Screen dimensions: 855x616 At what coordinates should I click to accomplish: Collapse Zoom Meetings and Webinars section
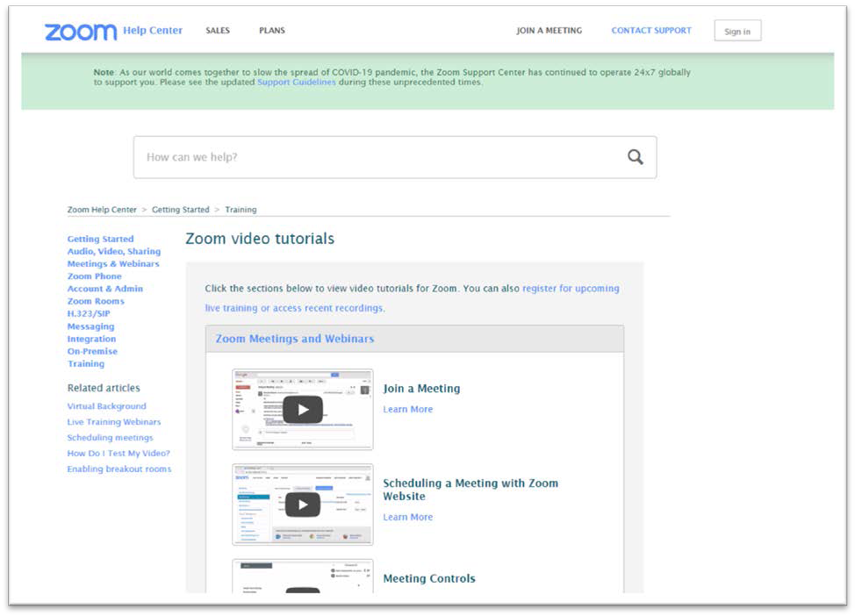[414, 339]
